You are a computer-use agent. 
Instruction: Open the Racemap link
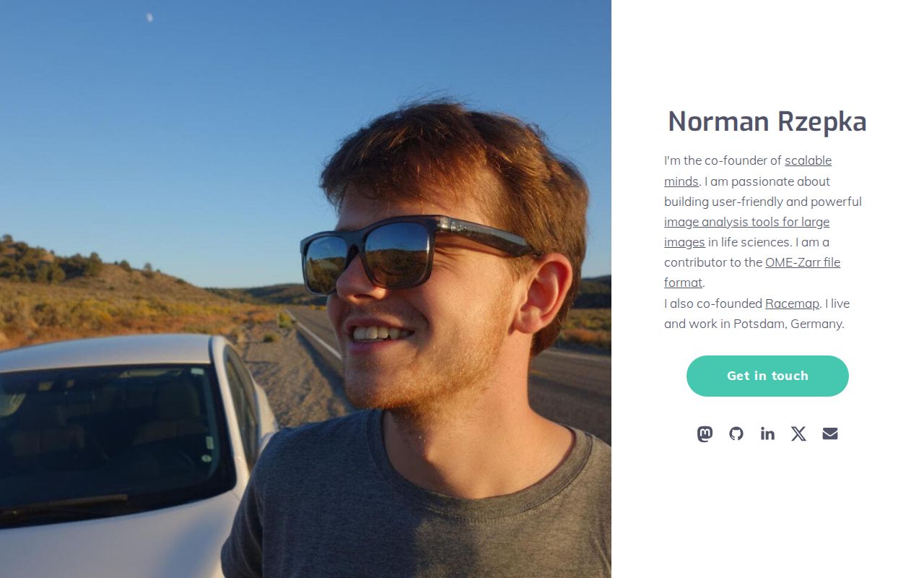click(x=792, y=303)
